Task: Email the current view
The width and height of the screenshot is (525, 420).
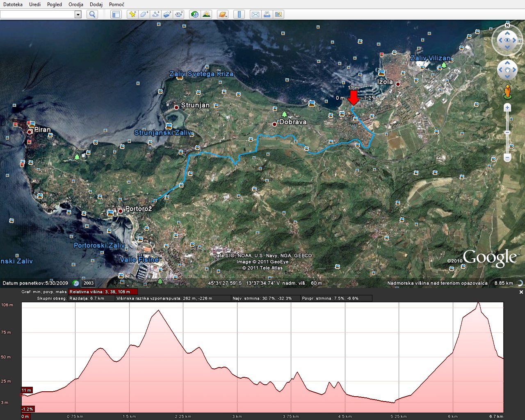Action: (x=255, y=14)
